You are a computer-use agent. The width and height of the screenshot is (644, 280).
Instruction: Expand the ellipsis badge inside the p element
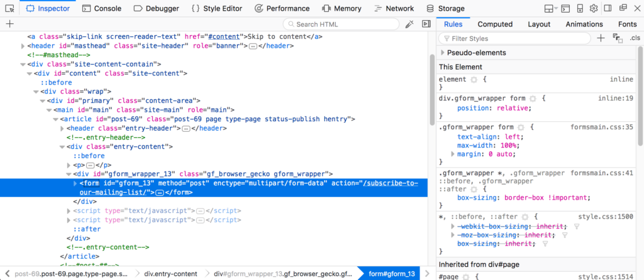point(89,165)
